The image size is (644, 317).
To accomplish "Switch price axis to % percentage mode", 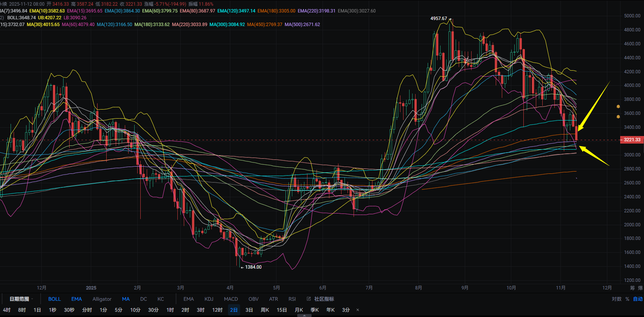I will [x=627, y=299].
